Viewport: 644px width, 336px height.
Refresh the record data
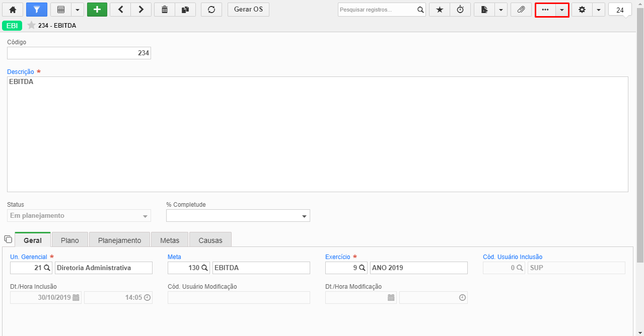coord(211,10)
